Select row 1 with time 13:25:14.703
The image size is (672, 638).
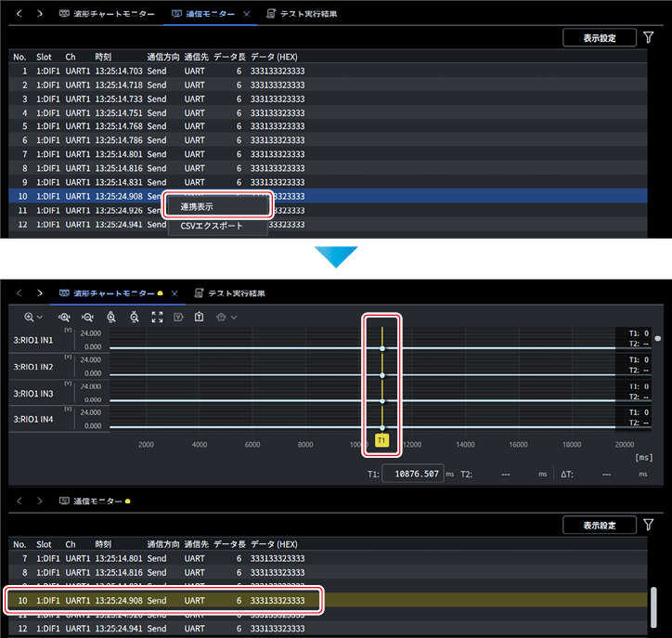point(328,71)
